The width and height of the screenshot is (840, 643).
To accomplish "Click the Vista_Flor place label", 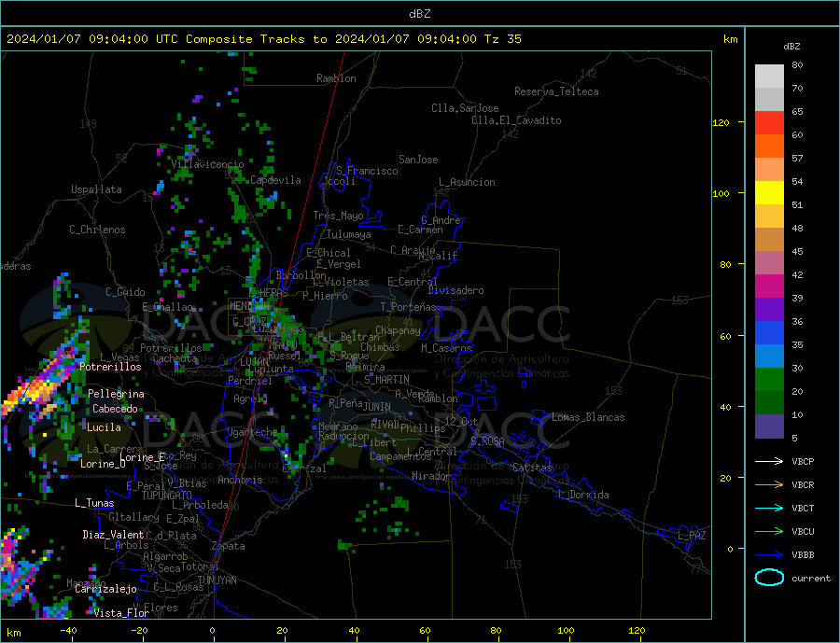I will (x=121, y=613).
